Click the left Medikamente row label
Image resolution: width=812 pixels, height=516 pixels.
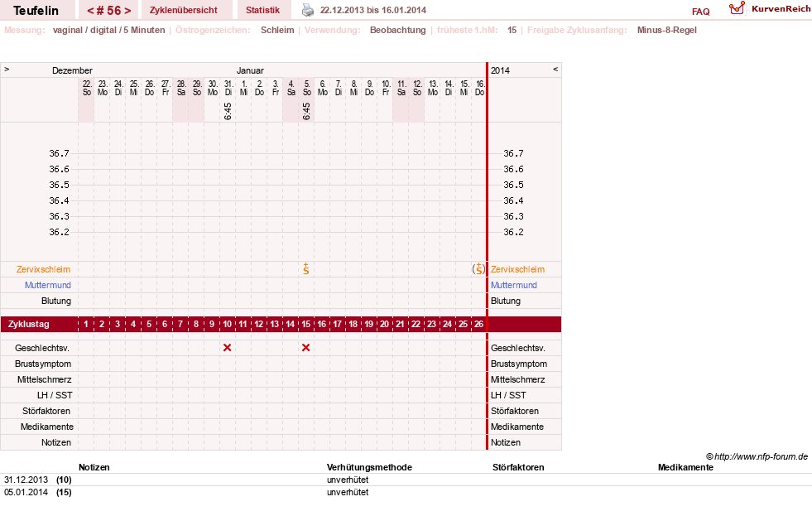47,427
